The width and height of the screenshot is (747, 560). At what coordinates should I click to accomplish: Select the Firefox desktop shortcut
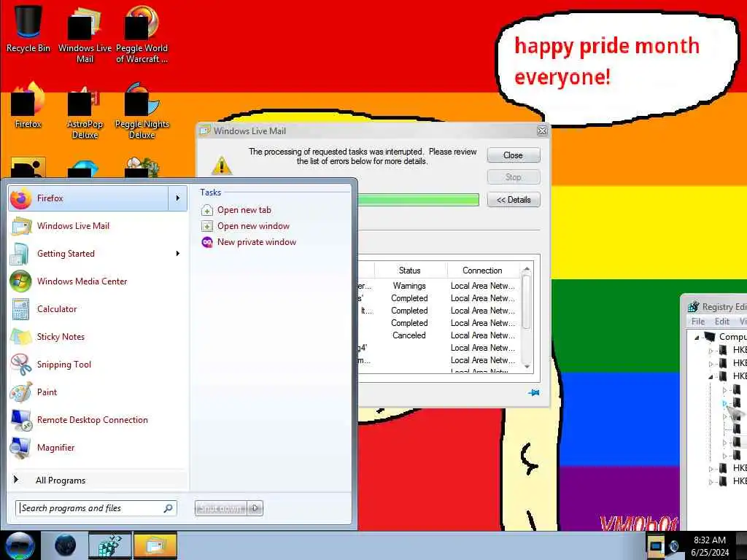(28, 105)
